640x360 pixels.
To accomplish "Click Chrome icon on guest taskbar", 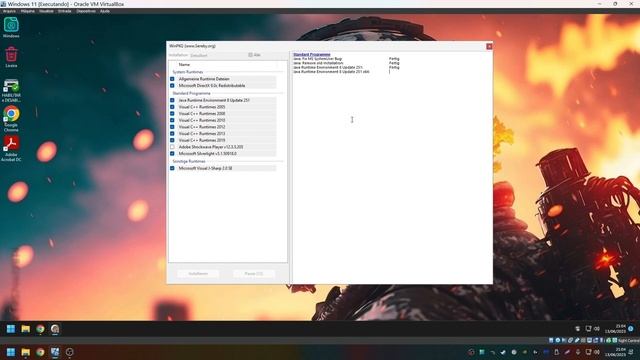I will 40,329.
